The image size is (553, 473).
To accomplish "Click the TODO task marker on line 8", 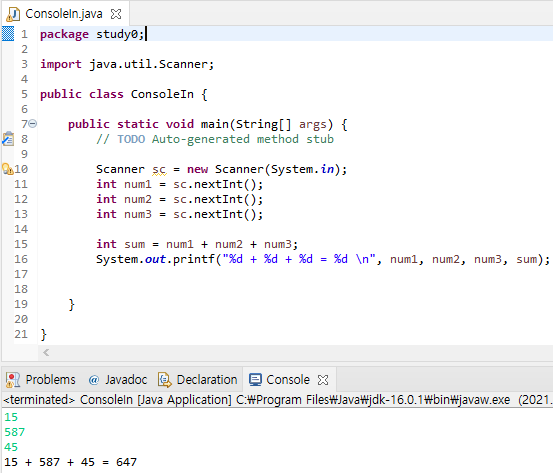I will click(8, 139).
